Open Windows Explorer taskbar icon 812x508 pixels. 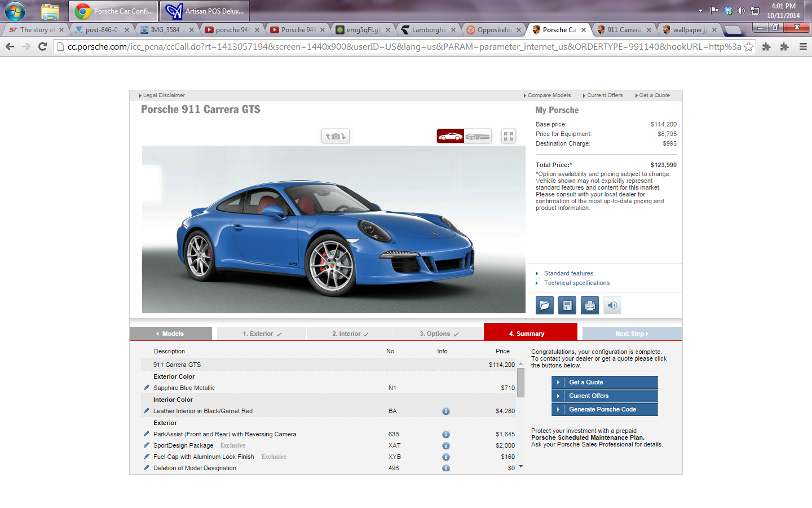pos(50,11)
